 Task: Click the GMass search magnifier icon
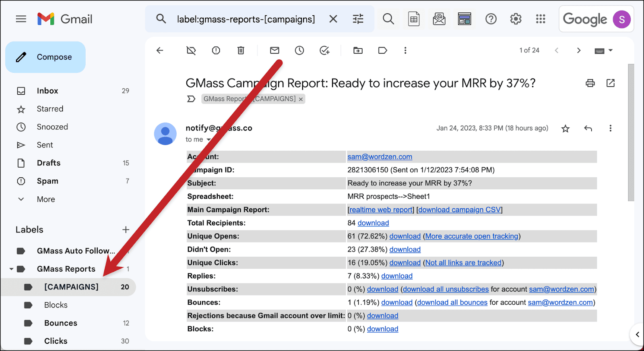pyautogui.click(x=388, y=19)
